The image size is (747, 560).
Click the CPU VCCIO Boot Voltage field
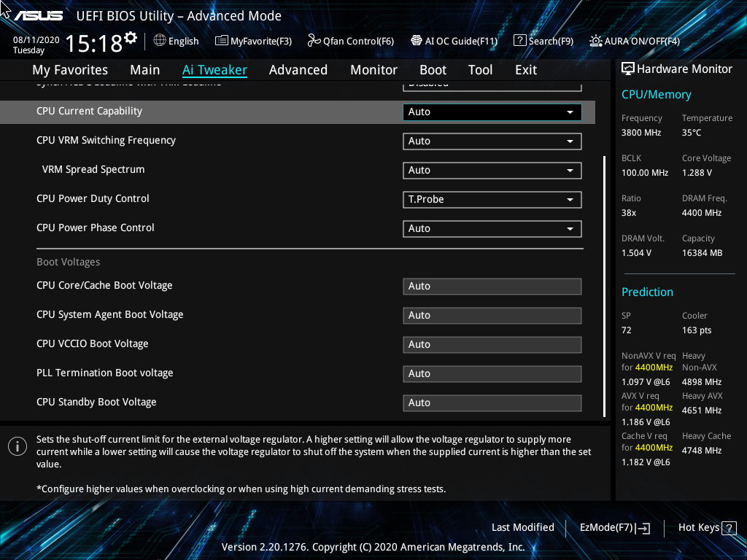click(x=492, y=345)
